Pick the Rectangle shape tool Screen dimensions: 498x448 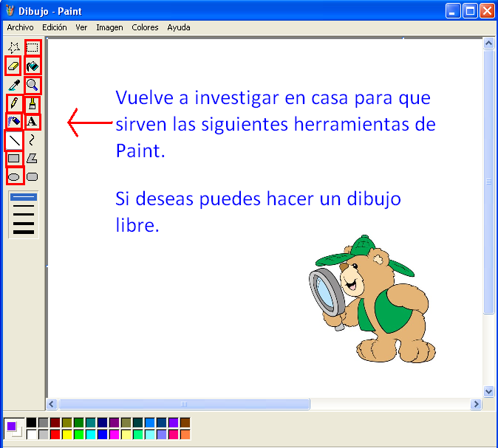tap(13, 158)
